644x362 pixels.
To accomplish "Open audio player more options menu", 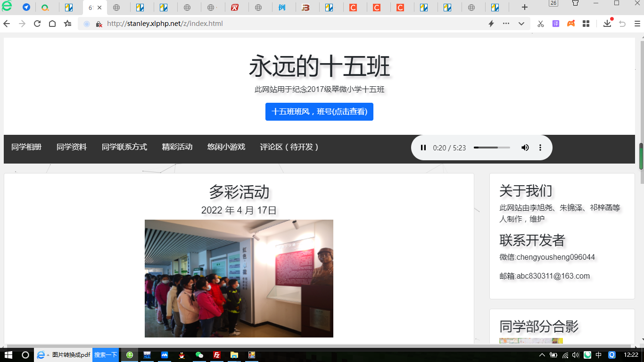I will 540,148.
